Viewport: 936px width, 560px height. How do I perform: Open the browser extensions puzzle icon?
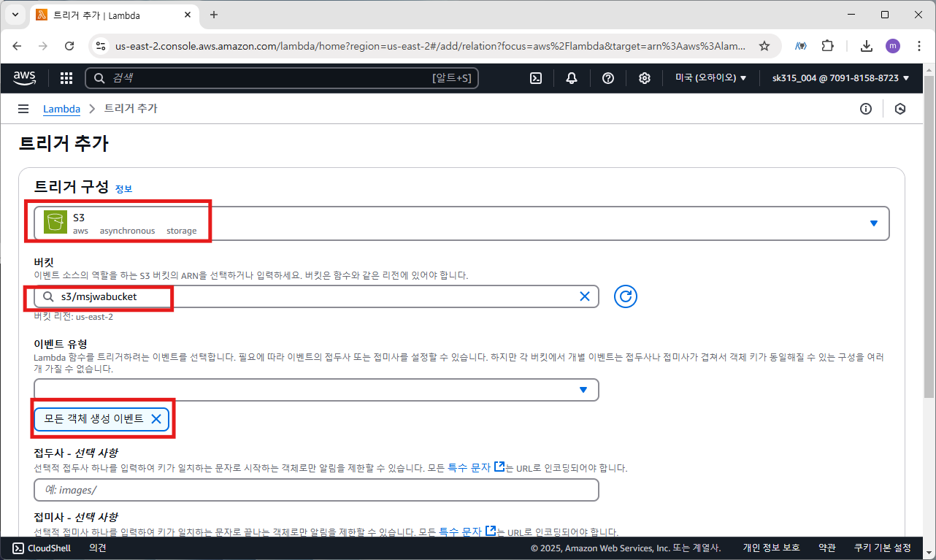(x=827, y=46)
